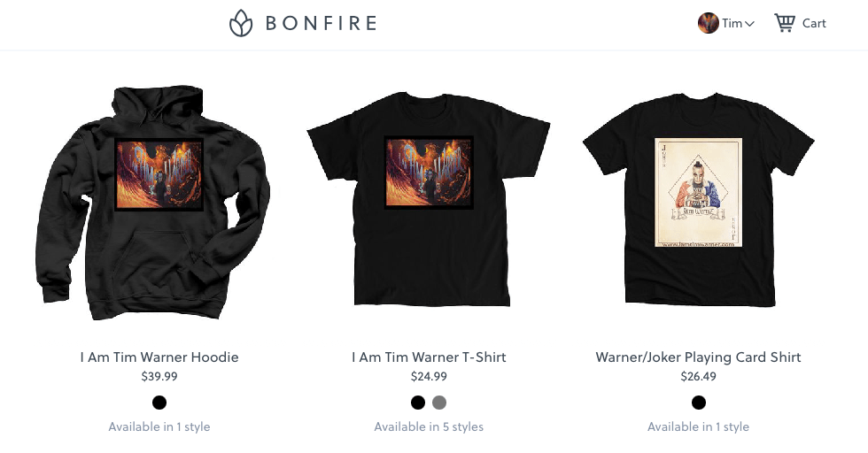Open the I Am Tim Warner T-Shirt image

point(429,199)
